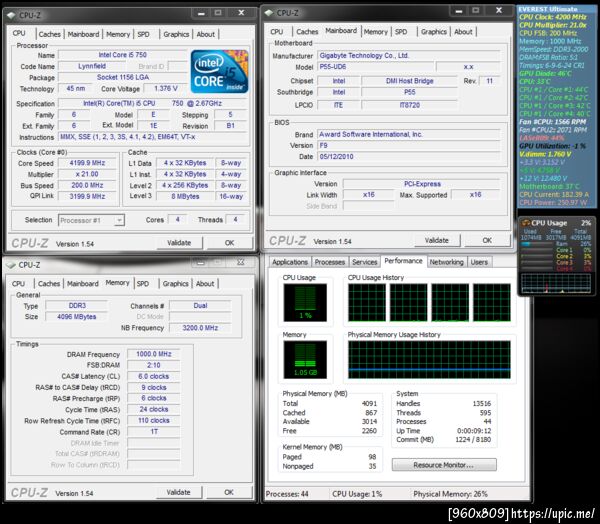Click the last CPU Usage History core graph
This screenshot has width=600, height=524.
pos(492,302)
